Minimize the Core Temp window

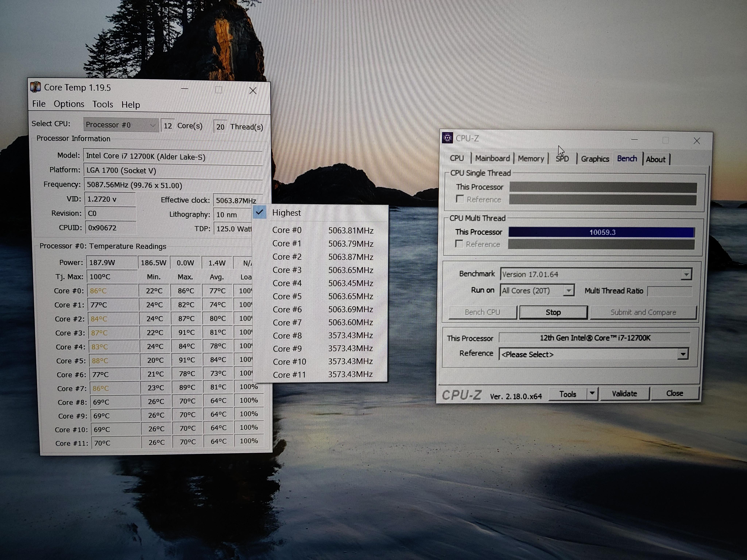(184, 89)
